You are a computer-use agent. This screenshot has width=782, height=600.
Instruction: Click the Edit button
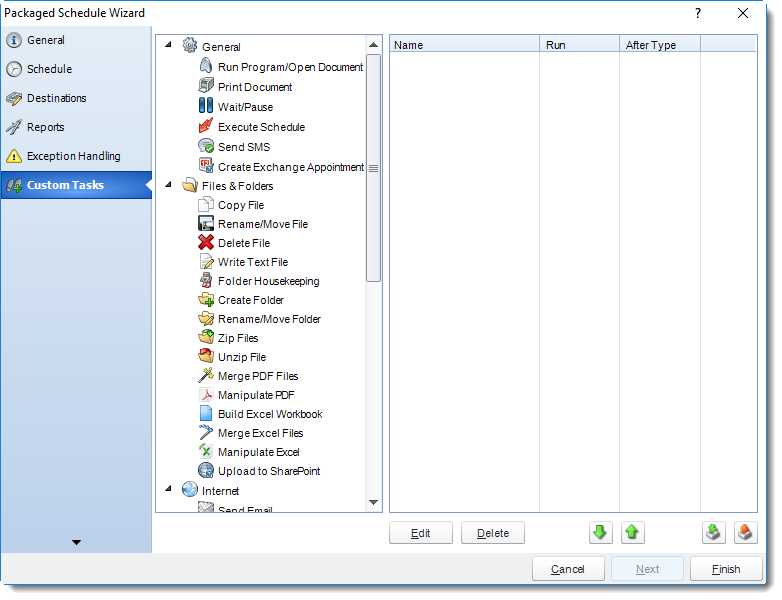[x=420, y=533]
